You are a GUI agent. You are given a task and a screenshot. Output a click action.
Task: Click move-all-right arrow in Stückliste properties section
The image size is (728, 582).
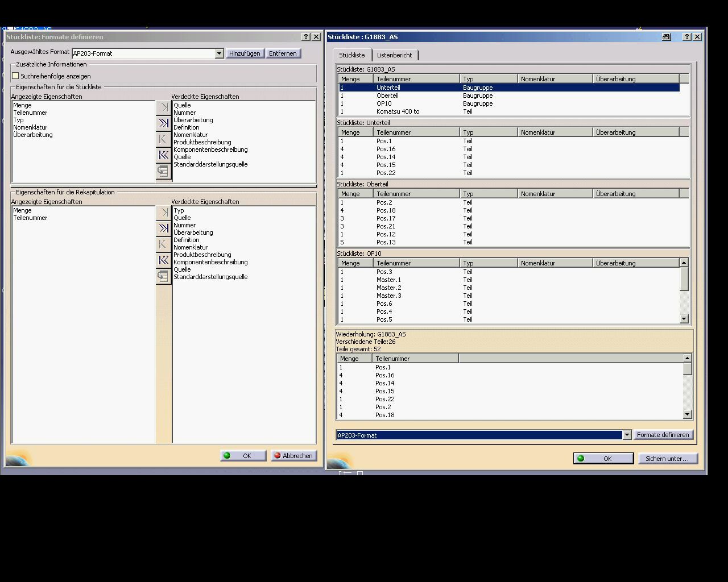pyautogui.click(x=163, y=123)
